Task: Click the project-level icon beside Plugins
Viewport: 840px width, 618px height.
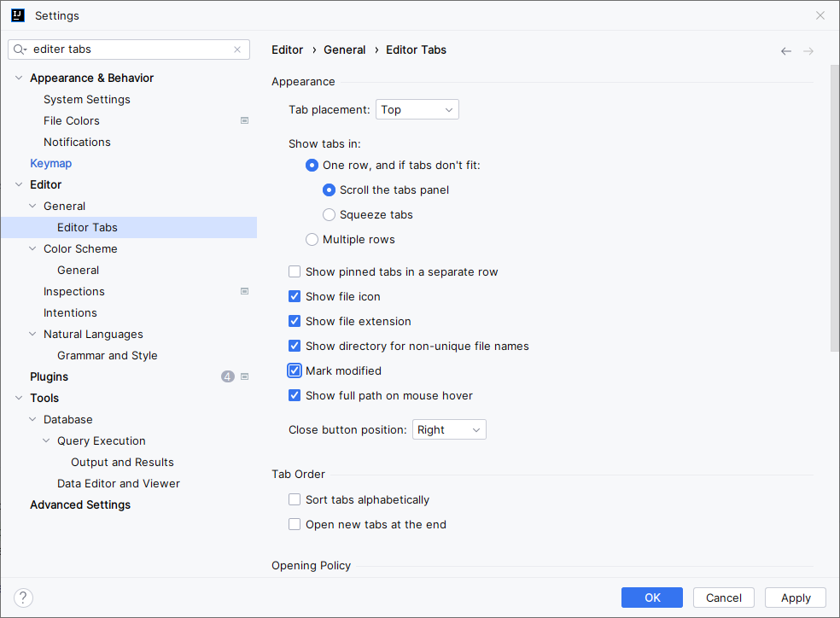Action: (244, 376)
